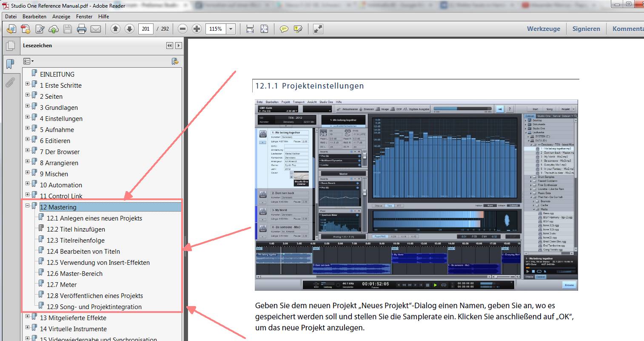The width and height of the screenshot is (644, 341).
Task: Expand the 5 Aufnahme bookmark
Action: (28, 128)
